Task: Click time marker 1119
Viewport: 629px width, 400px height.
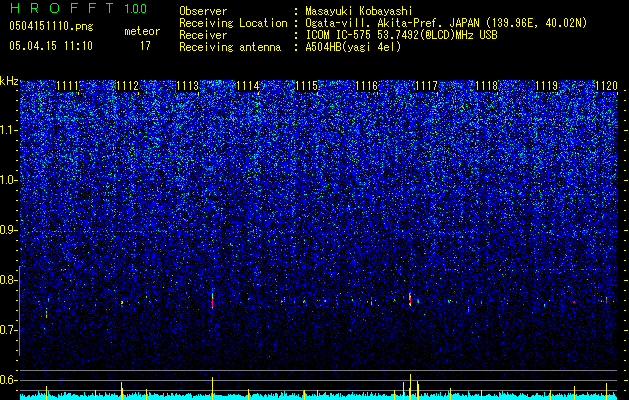Action: pos(547,86)
